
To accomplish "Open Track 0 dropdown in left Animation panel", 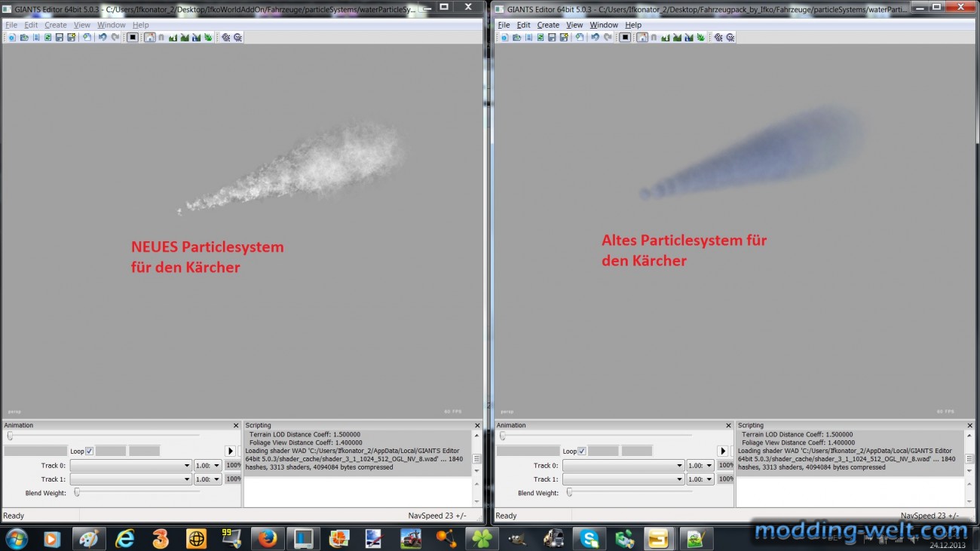I will pyautogui.click(x=131, y=466).
